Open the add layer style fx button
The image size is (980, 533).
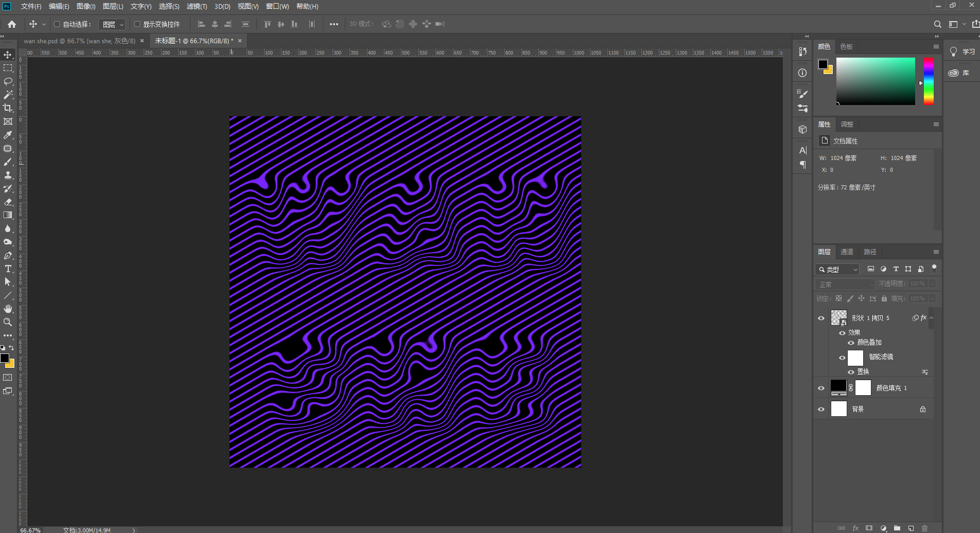point(855,528)
